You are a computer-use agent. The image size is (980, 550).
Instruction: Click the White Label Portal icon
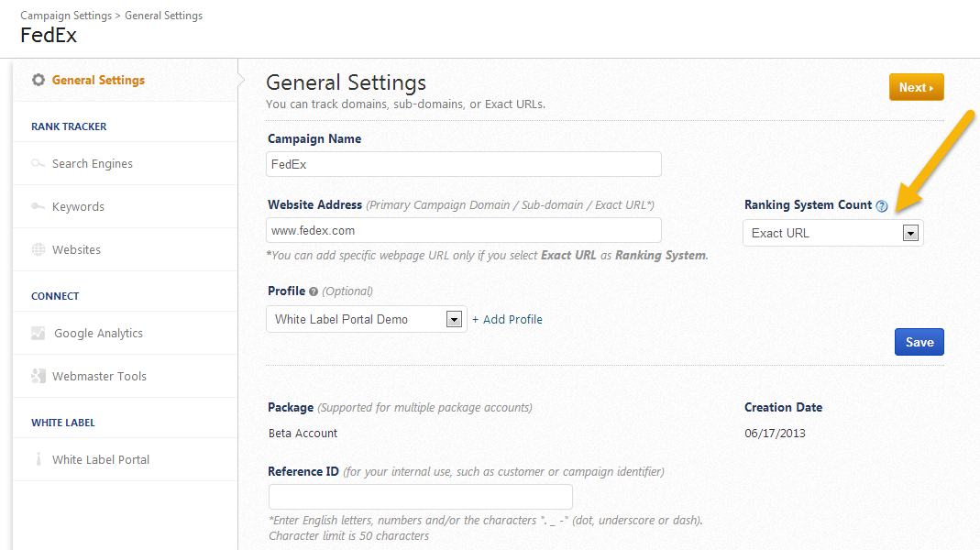click(39, 459)
